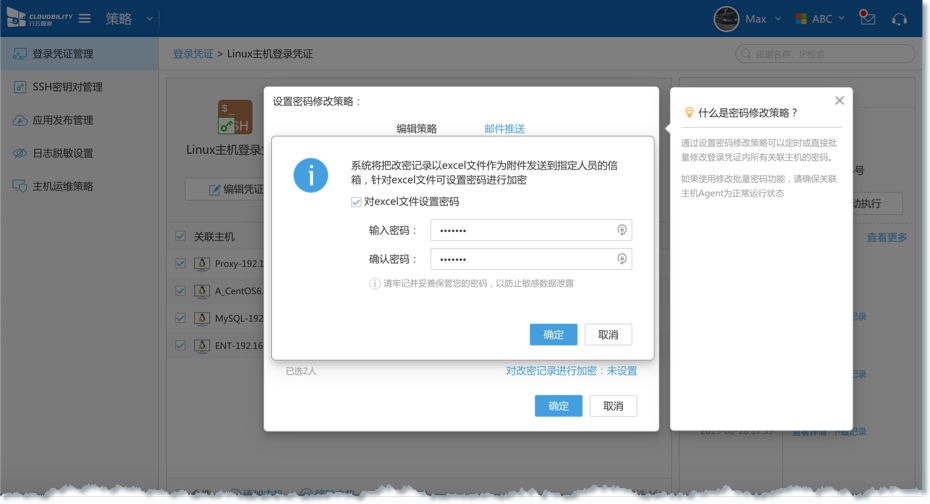
Task: Toggle checkbox for MySQL-192 host
Action: click(x=180, y=318)
